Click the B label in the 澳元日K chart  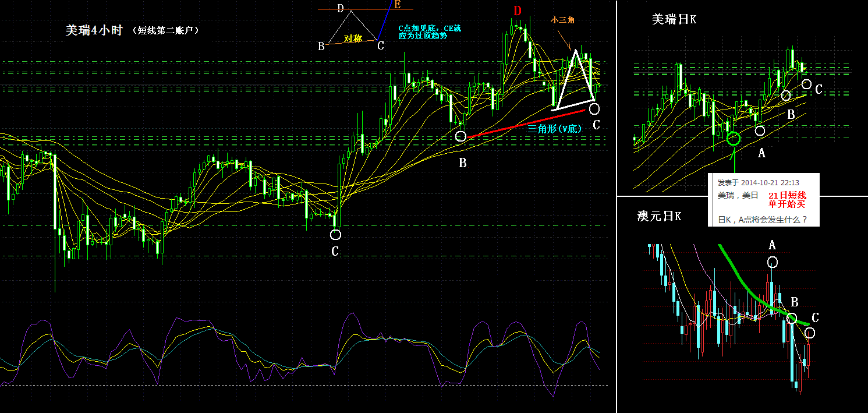(794, 302)
